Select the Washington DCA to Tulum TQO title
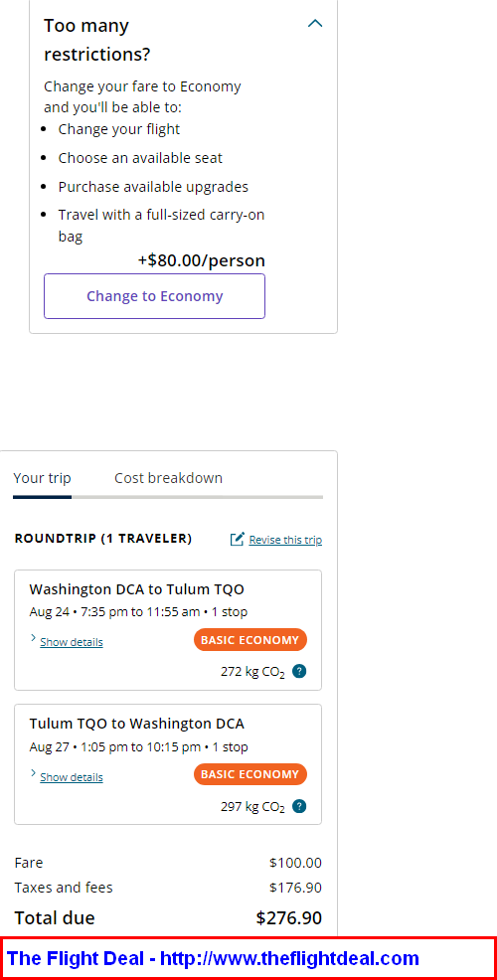Viewport: 497px width, 980px height. (136, 589)
